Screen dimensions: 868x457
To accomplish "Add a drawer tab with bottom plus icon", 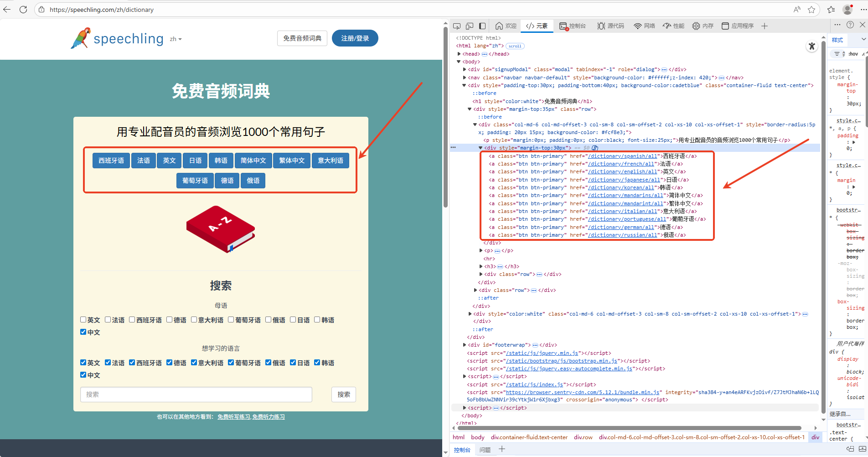I will (502, 449).
